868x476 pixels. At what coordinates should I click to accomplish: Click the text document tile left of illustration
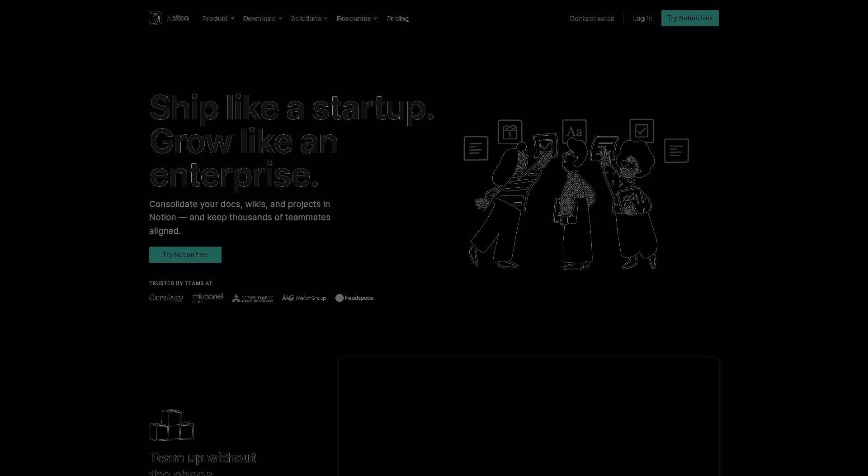(x=476, y=148)
